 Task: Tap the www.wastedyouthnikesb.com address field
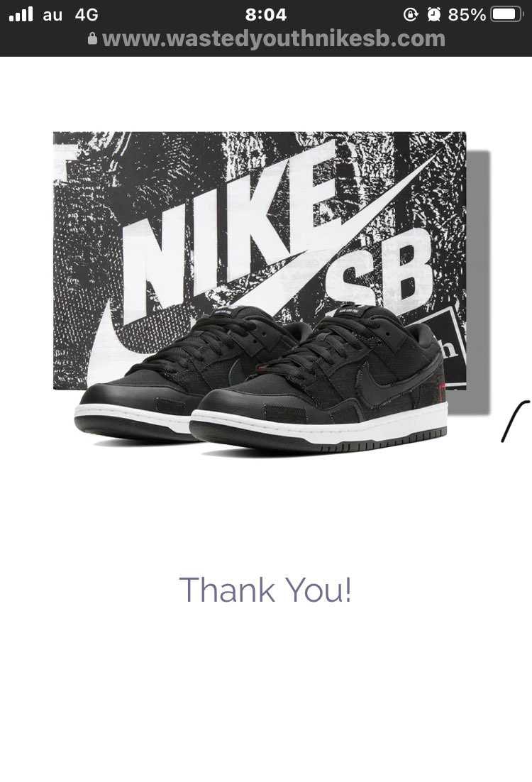pyautogui.click(x=266, y=39)
